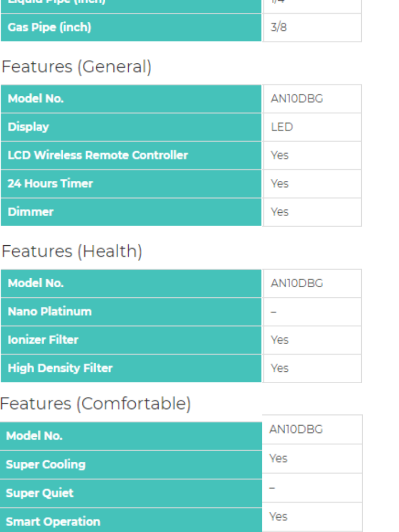Click the Ionizer Filter label

tap(43, 339)
